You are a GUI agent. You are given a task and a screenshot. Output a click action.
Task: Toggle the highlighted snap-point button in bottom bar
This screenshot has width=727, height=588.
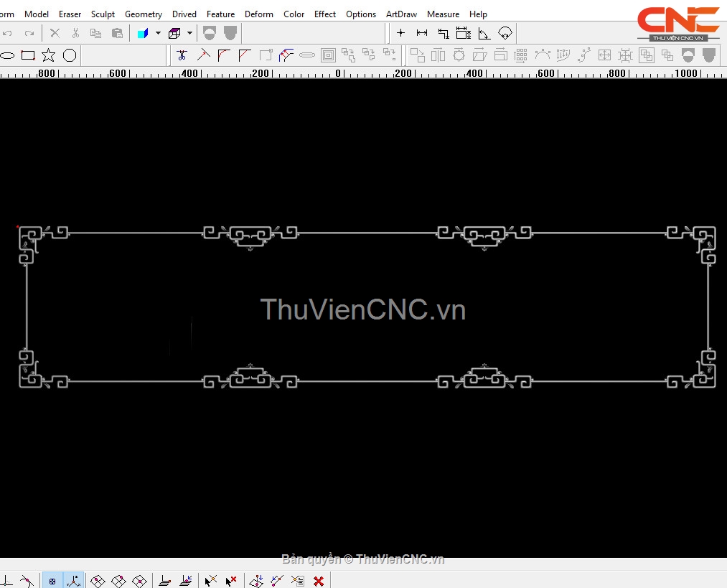(52, 581)
